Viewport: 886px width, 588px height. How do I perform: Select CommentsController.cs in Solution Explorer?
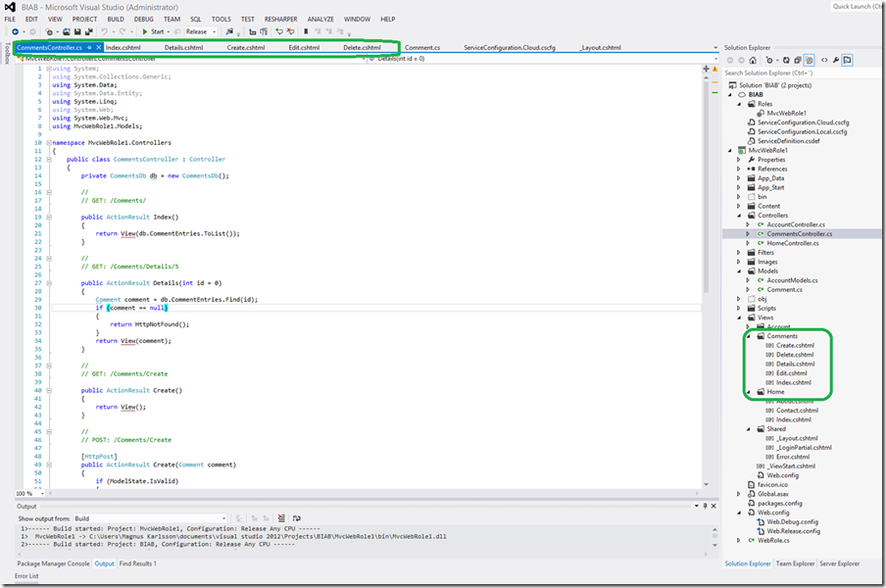tap(799, 234)
